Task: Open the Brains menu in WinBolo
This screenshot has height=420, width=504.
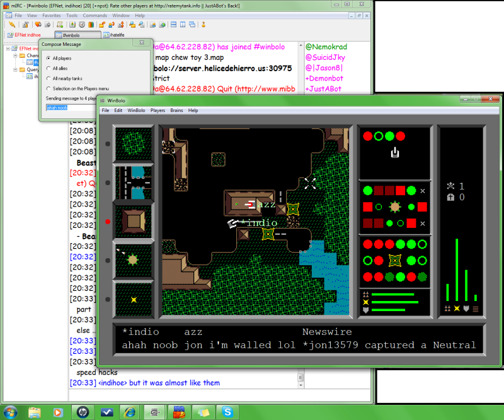Action: coord(176,110)
